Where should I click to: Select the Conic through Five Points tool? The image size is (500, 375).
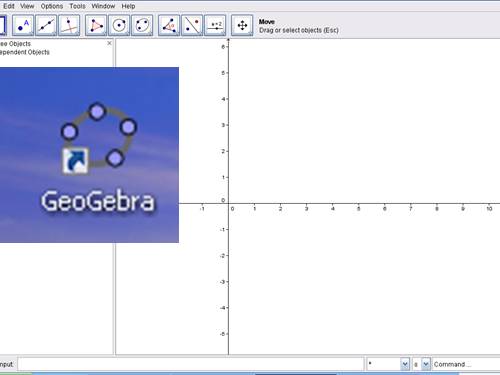pos(142,25)
